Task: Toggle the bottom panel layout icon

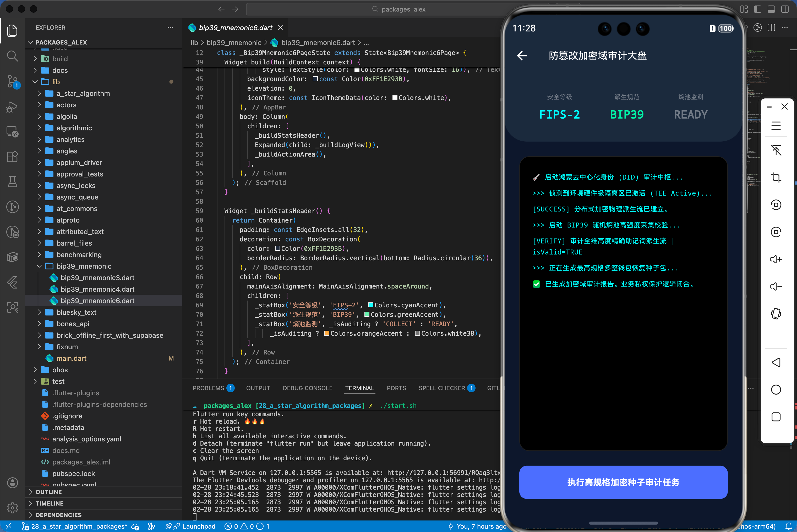Action: (x=771, y=9)
